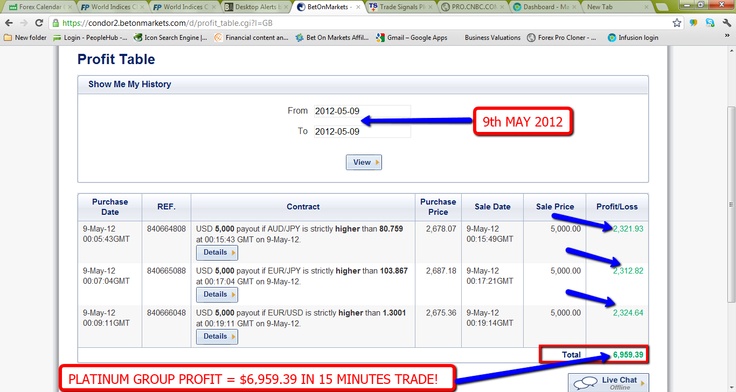Viewport: 736px width, 392px height.
Task: Click purchase price 2,675.36
Action: coord(441,313)
